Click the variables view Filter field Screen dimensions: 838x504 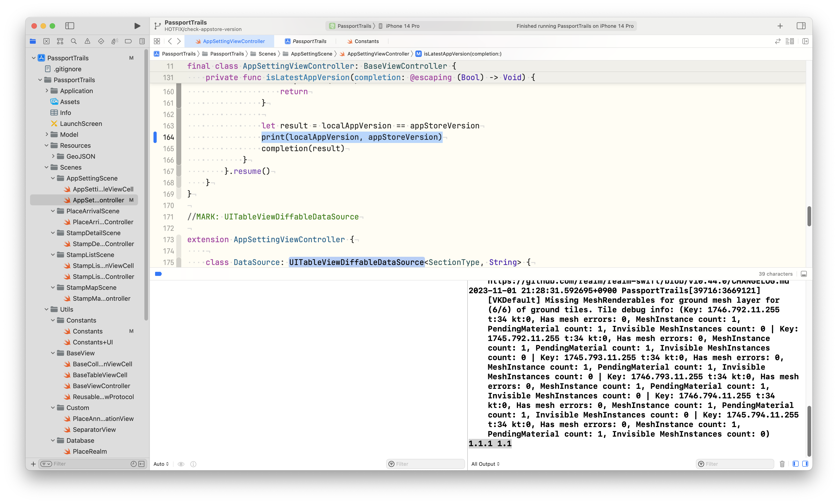[x=425, y=464]
